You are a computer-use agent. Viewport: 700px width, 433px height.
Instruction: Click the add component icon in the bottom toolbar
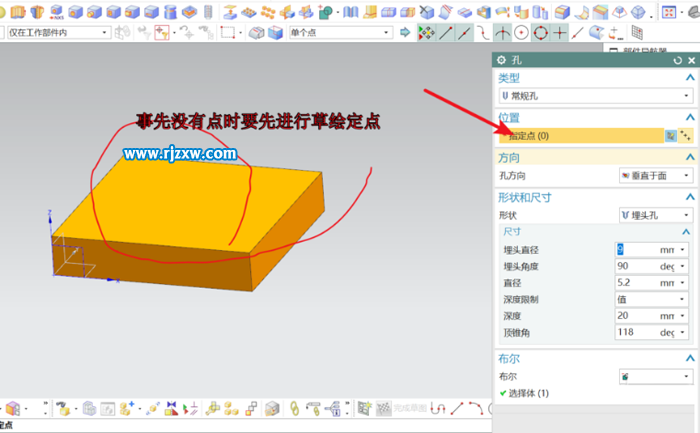click(x=127, y=408)
